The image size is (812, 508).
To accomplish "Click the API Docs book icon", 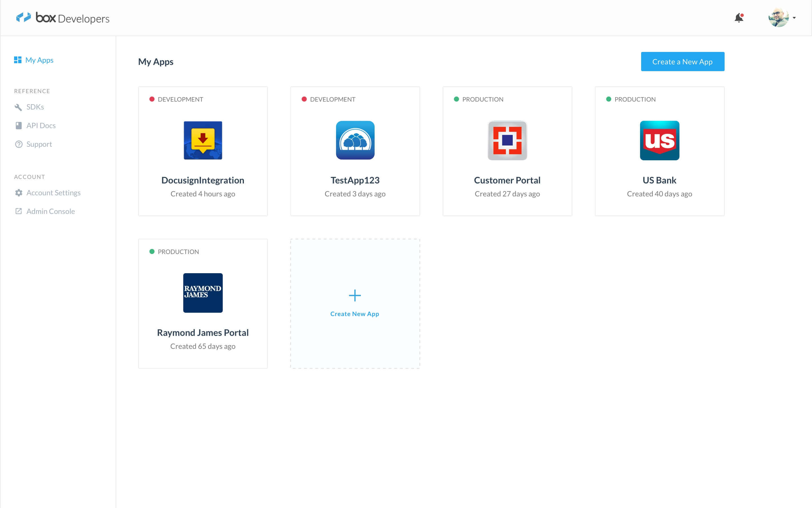I will coord(18,126).
